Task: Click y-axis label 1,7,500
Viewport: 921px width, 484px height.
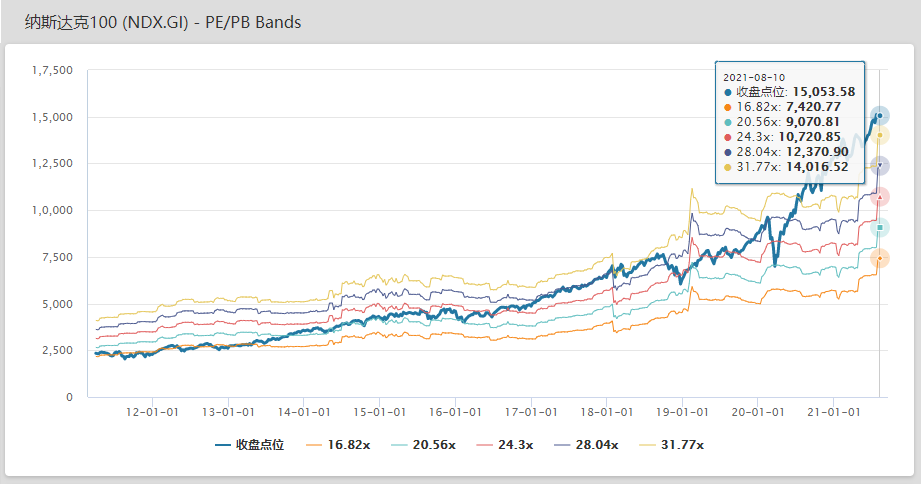Action: [52, 70]
